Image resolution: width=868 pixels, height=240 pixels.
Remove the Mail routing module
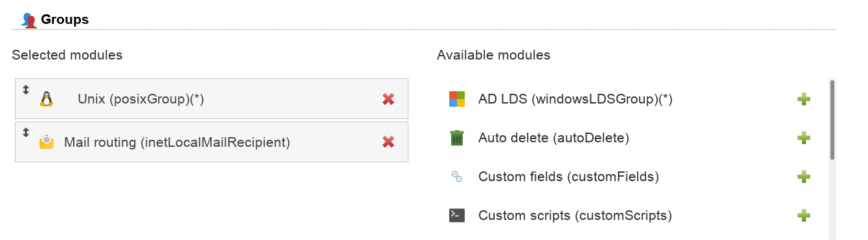(388, 142)
